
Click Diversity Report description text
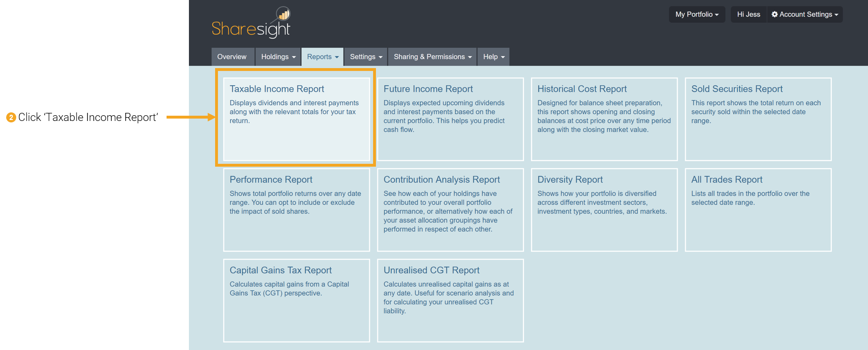pyautogui.click(x=602, y=202)
